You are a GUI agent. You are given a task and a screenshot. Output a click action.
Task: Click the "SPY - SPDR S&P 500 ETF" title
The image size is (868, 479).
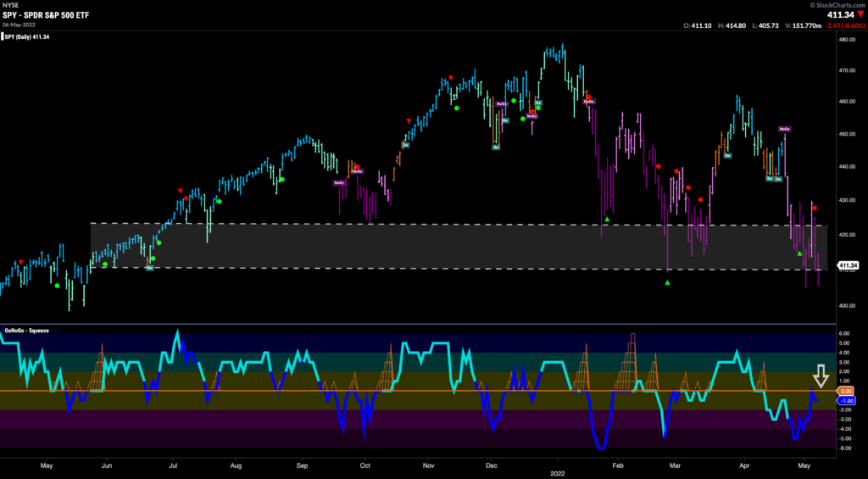point(46,14)
